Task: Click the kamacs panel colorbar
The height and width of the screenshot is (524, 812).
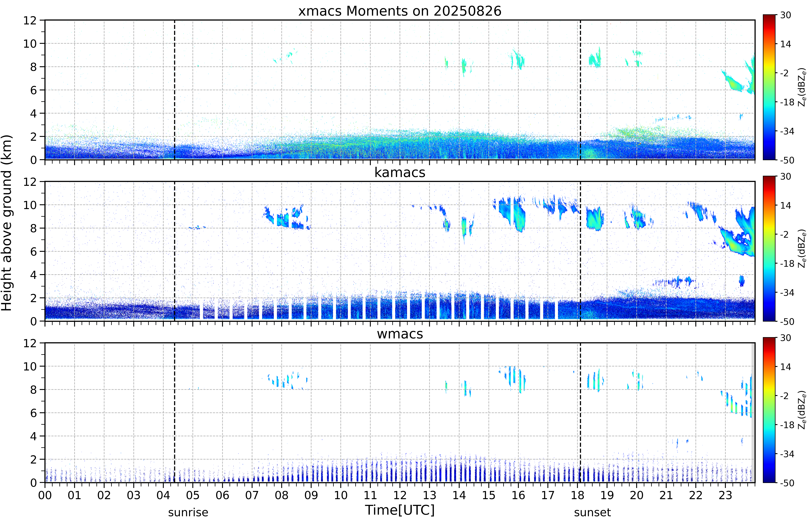Action: [x=769, y=248]
